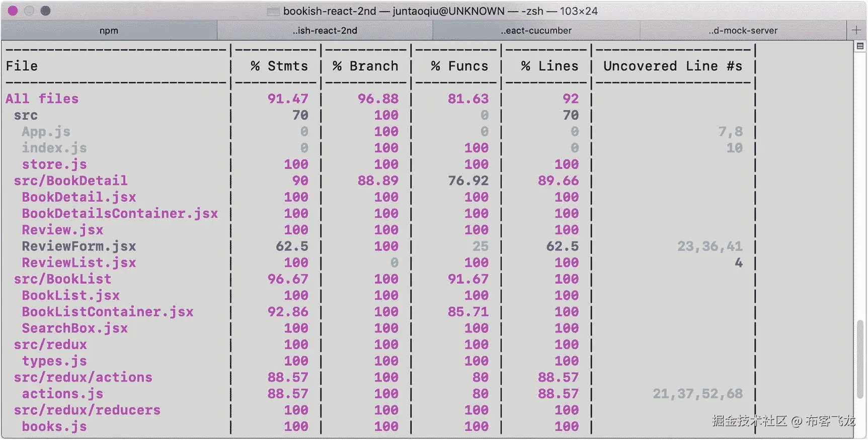Select the store.js file name
This screenshot has height=440, width=868.
tap(54, 164)
